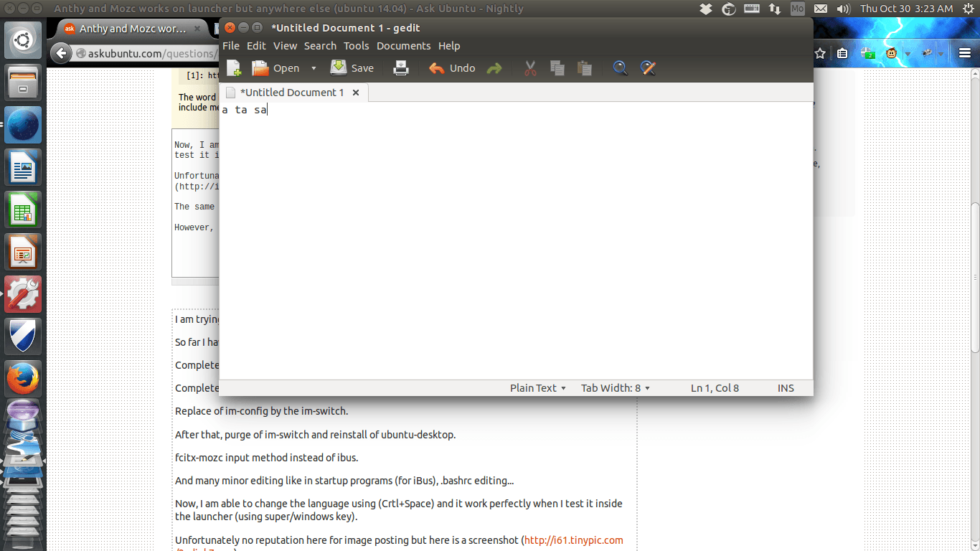
Task: Open the Plain Text language dropdown
Action: 538,388
